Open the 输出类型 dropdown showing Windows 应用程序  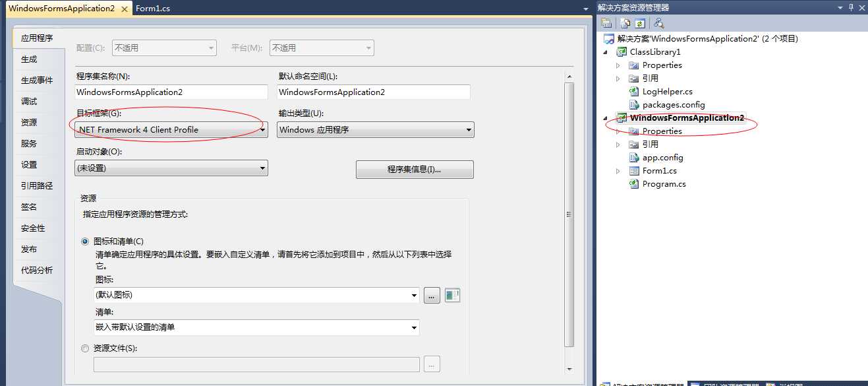[x=375, y=130]
